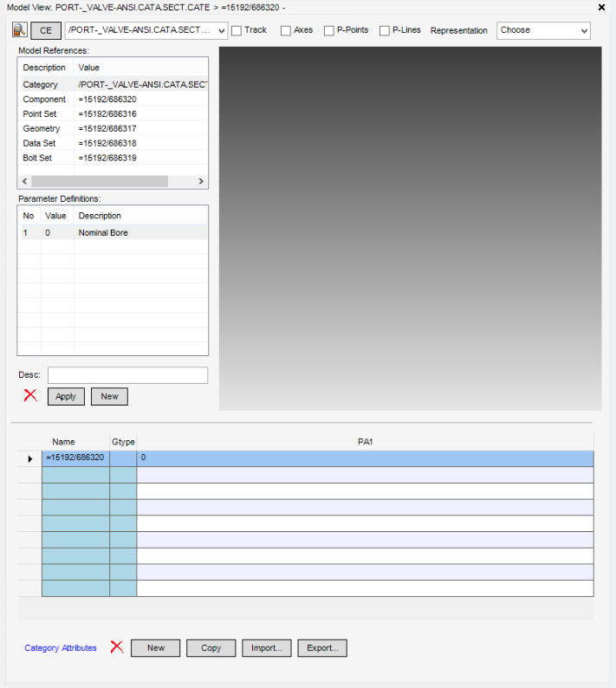Screen dimensions: 616x688
Task: Click the CE button
Action: pos(46,30)
